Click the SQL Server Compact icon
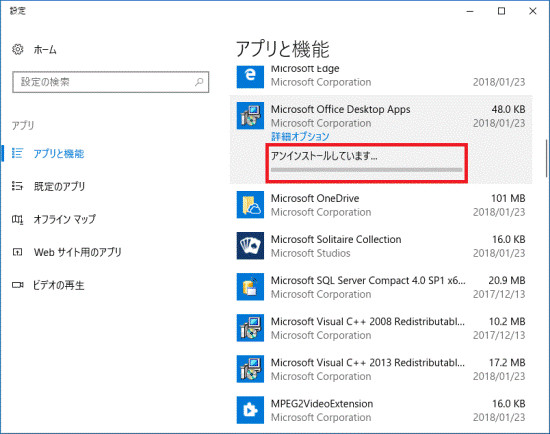550x434 pixels. click(x=250, y=287)
